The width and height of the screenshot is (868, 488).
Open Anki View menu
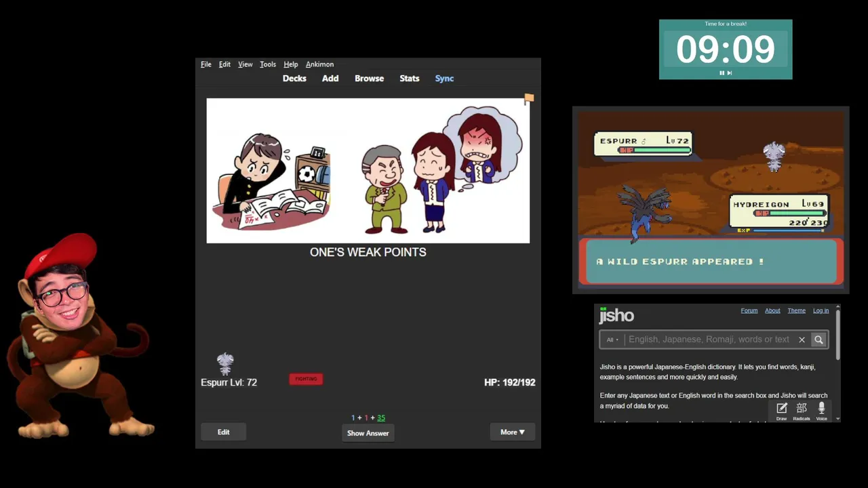[245, 64]
